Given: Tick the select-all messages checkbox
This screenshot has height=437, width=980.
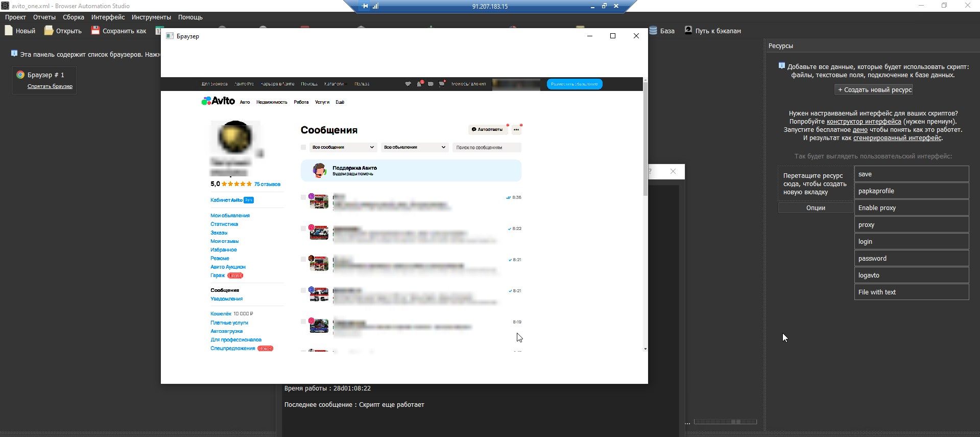Looking at the screenshot, I should coord(303,147).
